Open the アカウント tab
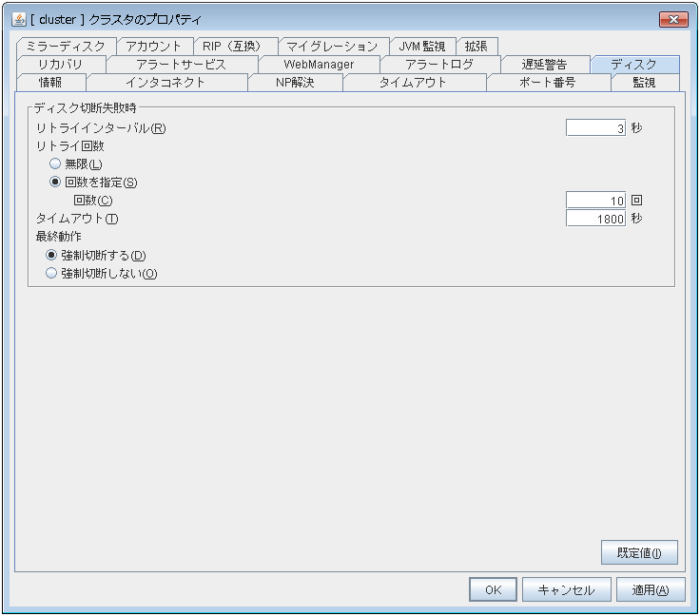 [x=154, y=46]
